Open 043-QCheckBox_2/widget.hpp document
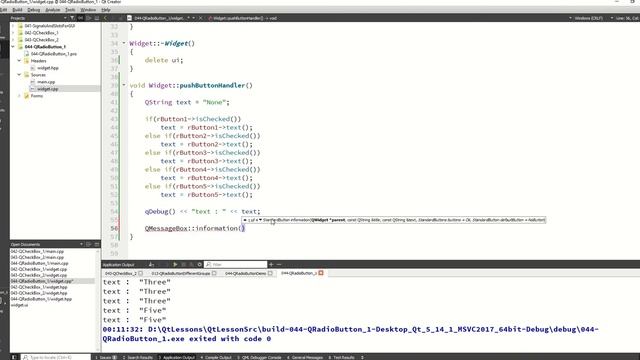 (39, 293)
